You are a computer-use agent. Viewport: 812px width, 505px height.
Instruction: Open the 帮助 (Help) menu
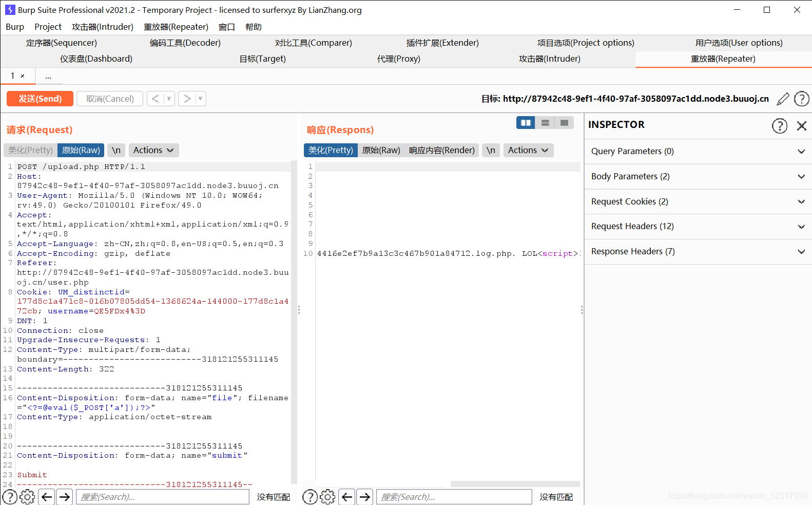pos(254,27)
